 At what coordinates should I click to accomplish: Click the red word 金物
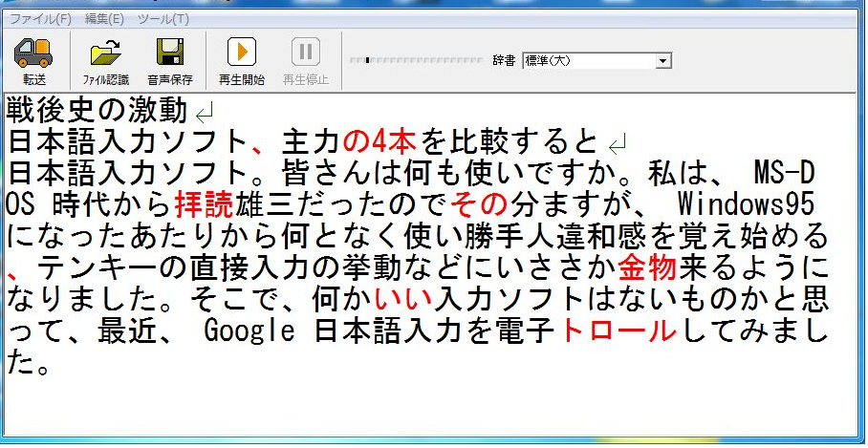(648, 267)
